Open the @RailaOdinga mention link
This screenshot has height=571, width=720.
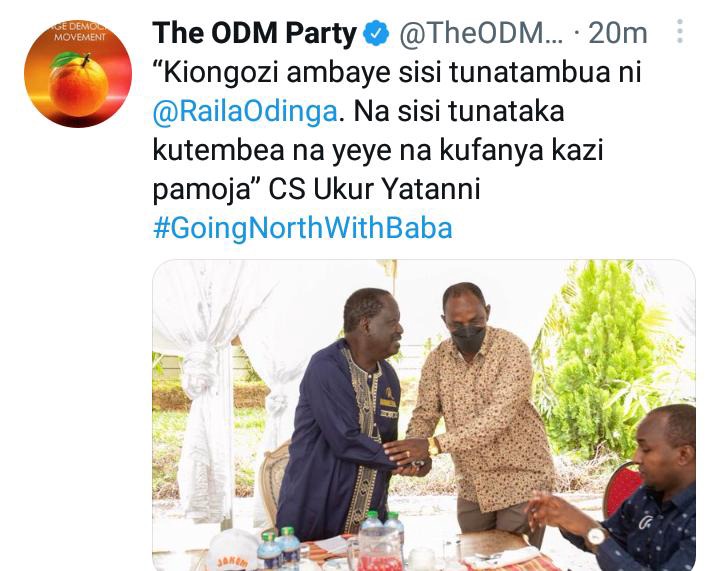coord(245,112)
